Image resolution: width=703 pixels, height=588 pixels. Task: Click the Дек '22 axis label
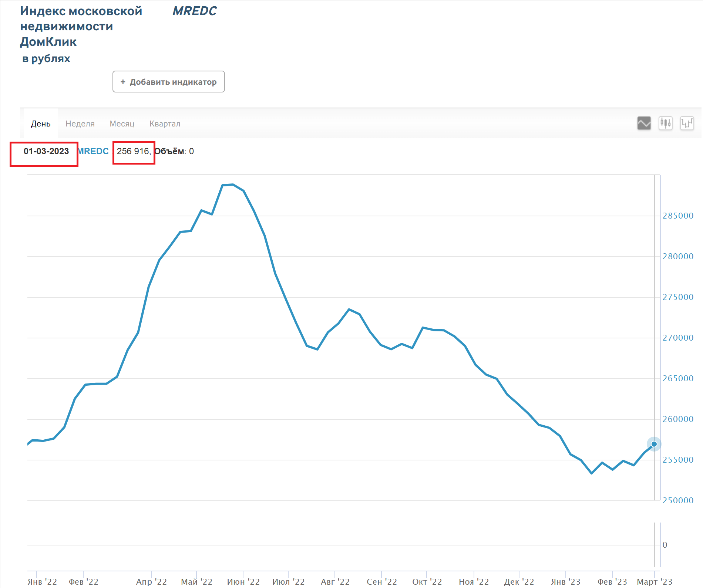[x=519, y=582]
